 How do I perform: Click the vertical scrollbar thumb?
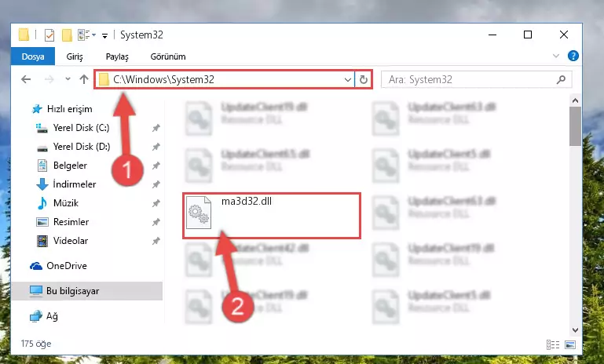pyautogui.click(x=575, y=126)
